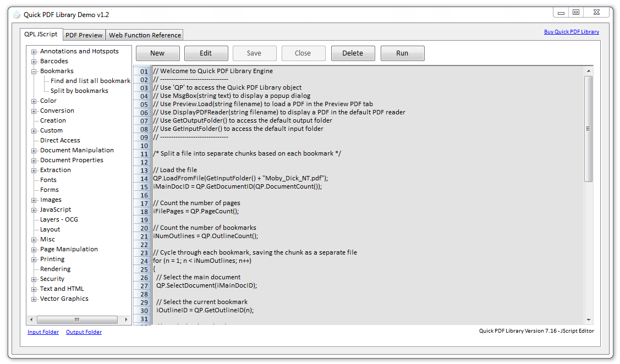Viewport: 620px width, 364px height.
Task: Switch to the PDF Preview tab
Action: tap(84, 35)
